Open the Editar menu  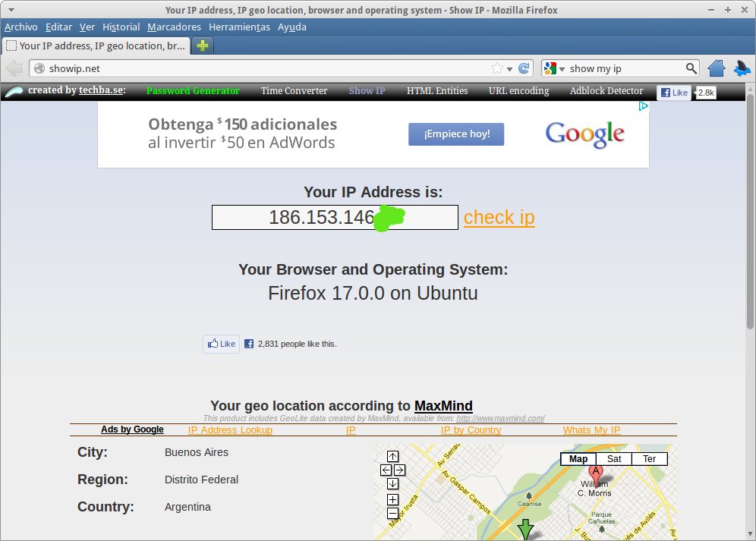coord(58,27)
